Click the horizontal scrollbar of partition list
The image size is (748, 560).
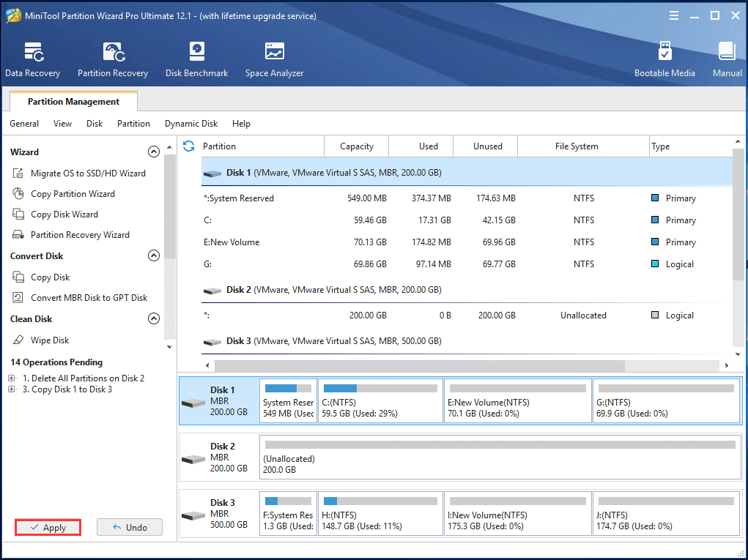pos(419,365)
